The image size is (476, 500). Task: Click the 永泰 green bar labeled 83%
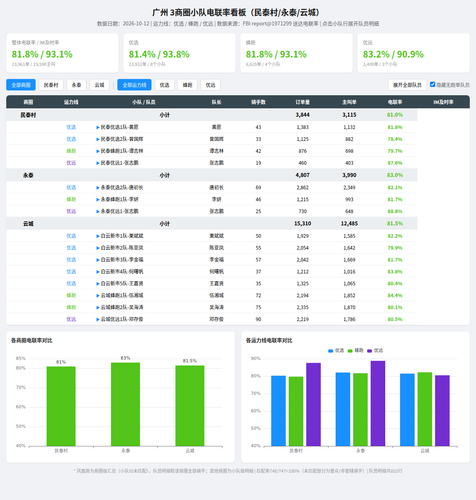pos(125,404)
